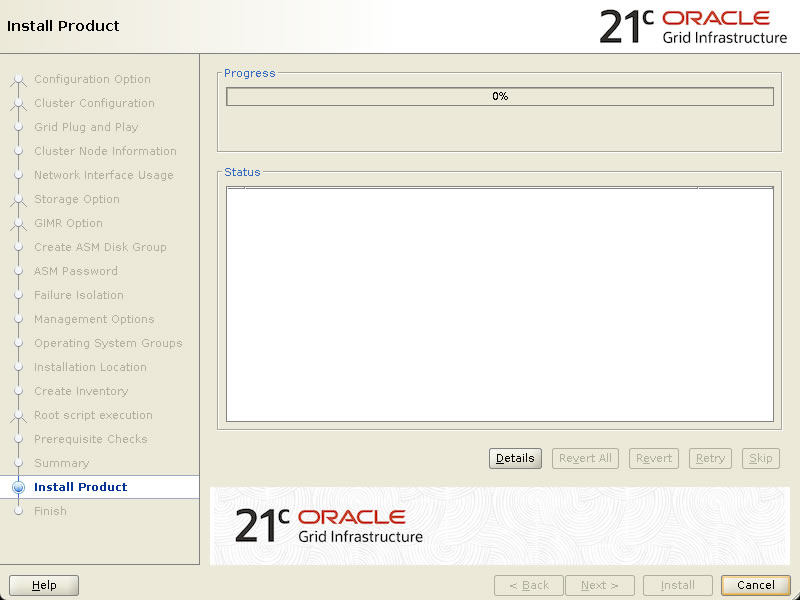Open the Summary step

62,463
